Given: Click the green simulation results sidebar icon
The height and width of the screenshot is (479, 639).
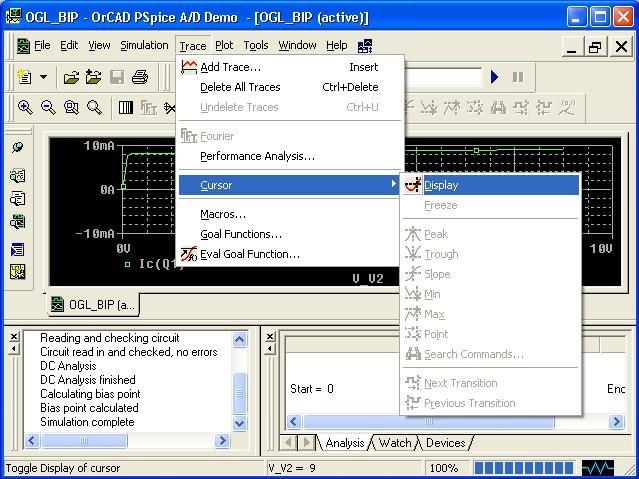Looking at the screenshot, I should 18,176.
